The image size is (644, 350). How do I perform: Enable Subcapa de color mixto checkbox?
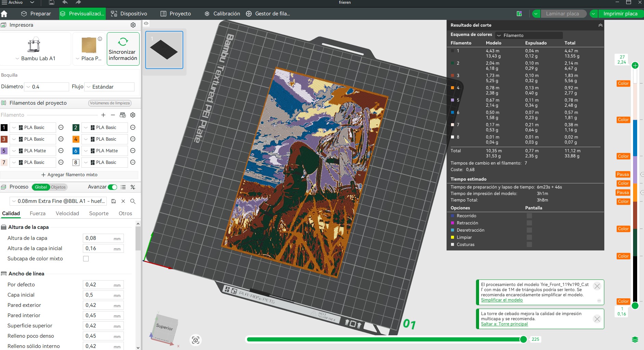coord(86,259)
